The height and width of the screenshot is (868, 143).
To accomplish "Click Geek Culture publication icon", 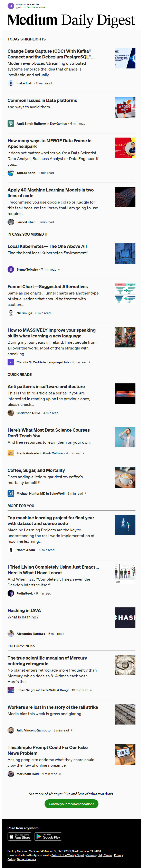I will tap(11, 453).
